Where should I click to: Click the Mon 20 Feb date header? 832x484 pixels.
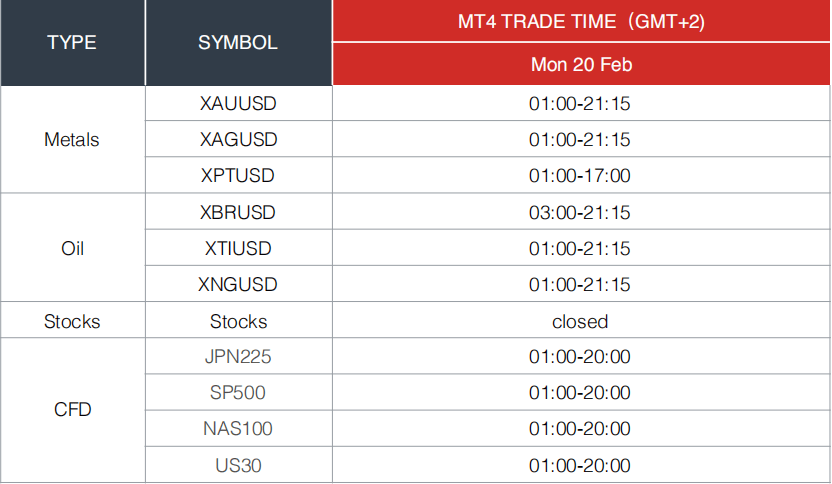(582, 64)
